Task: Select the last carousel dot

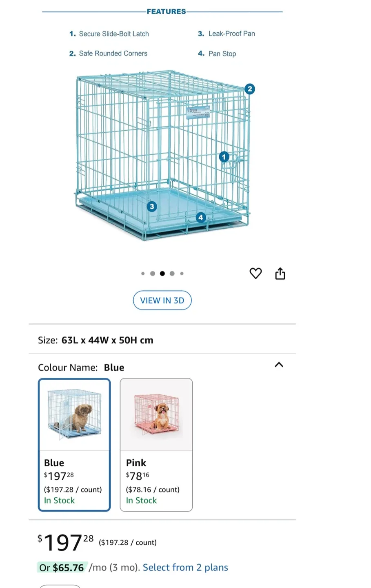Action: coord(182,273)
